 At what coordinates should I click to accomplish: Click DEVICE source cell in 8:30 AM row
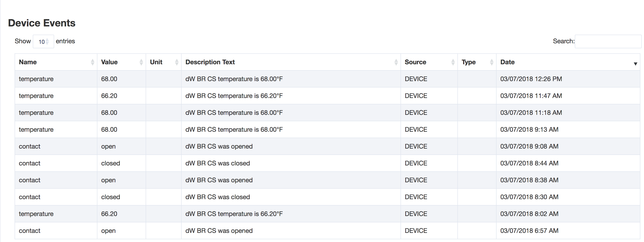pos(416,197)
